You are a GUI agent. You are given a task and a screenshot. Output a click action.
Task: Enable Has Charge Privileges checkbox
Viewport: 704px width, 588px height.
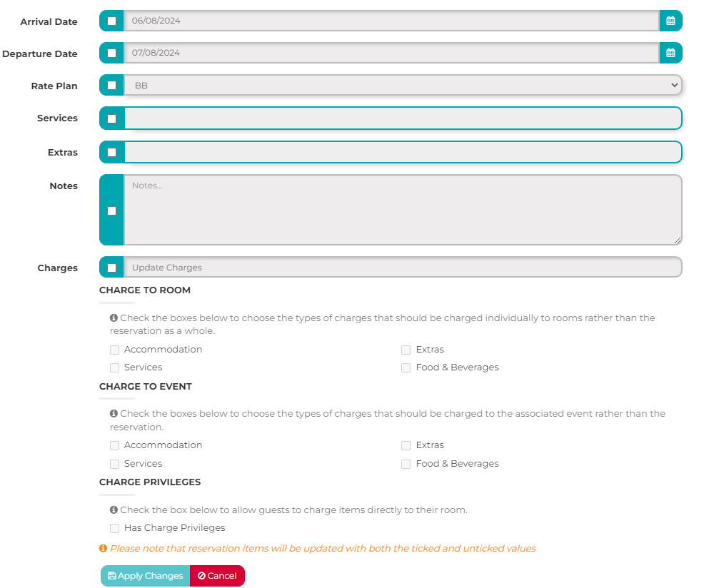point(114,528)
